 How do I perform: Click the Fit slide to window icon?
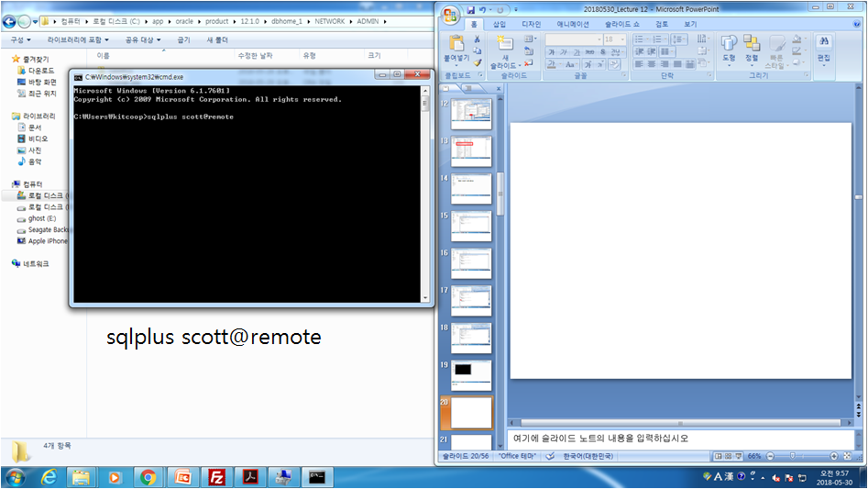point(847,456)
